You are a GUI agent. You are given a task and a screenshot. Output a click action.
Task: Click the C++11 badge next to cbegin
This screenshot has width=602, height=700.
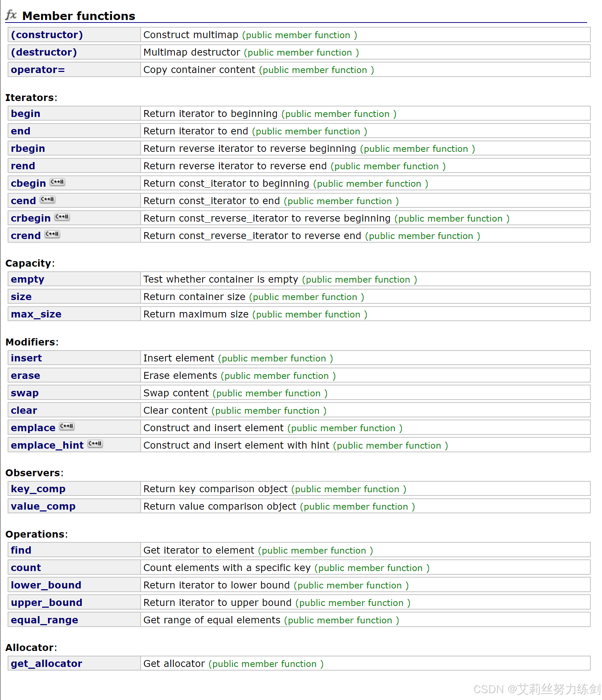coord(57,182)
